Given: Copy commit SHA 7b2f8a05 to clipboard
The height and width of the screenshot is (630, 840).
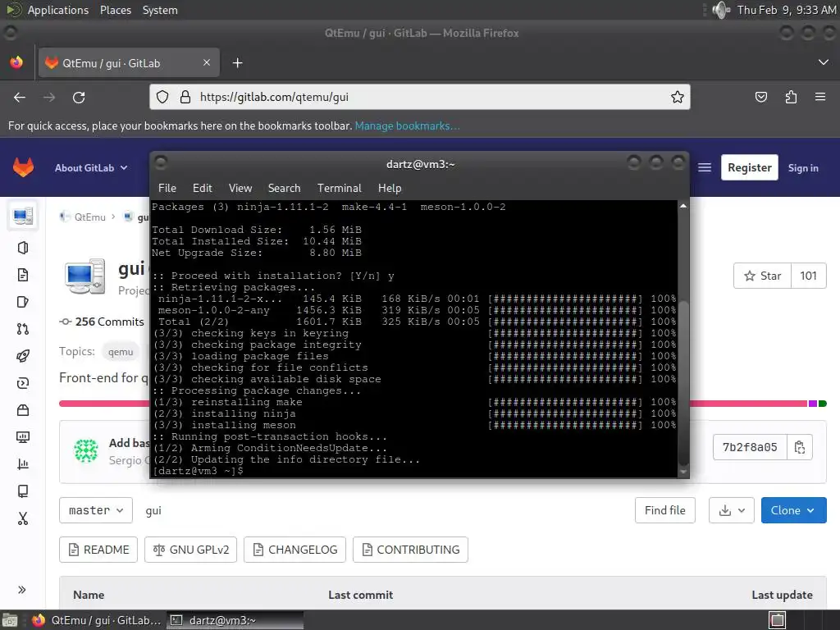Looking at the screenshot, I should [x=799, y=447].
